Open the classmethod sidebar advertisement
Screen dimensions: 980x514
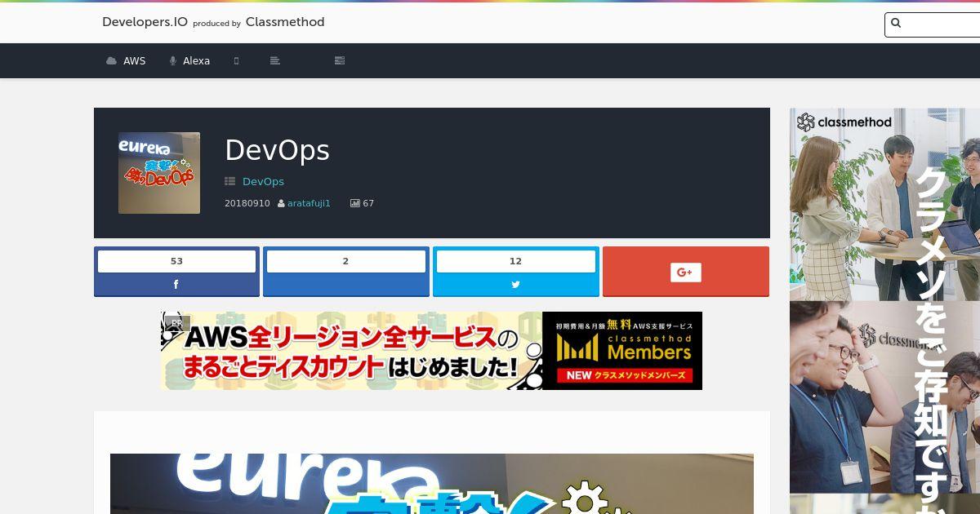pyautogui.click(x=884, y=311)
